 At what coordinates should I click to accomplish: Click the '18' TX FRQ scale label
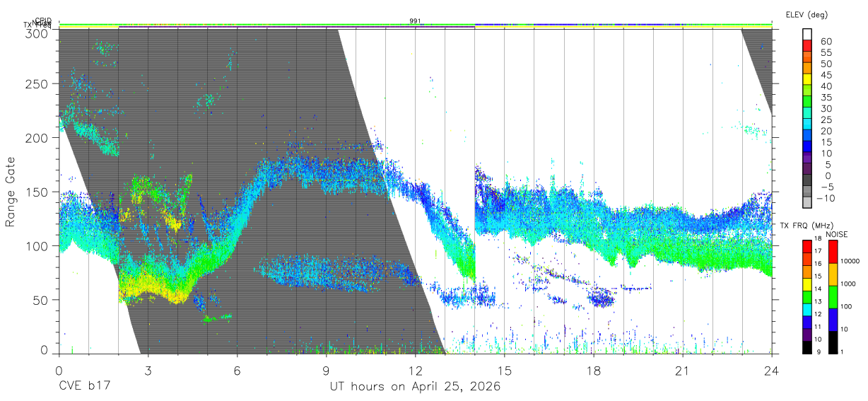818,238
